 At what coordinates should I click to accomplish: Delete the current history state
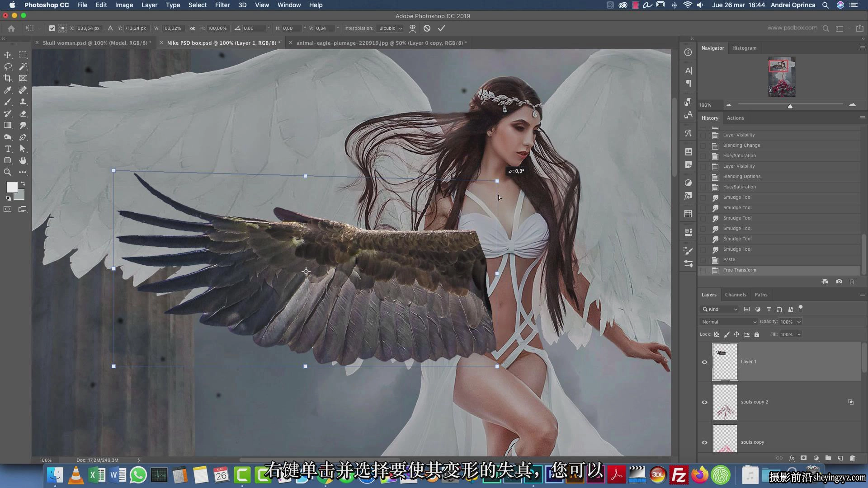tap(852, 282)
